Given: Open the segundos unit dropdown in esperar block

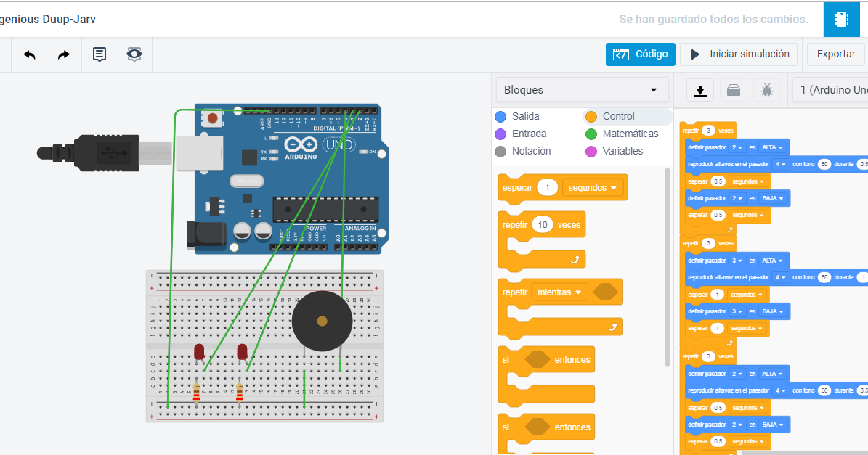Looking at the screenshot, I should pyautogui.click(x=592, y=186).
